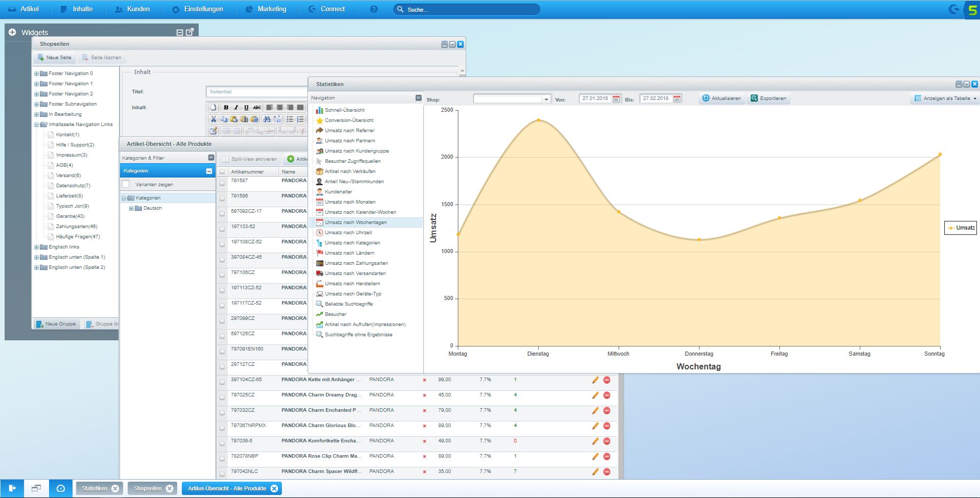The height and width of the screenshot is (498, 980).
Task: Open the Connect menu
Action: [327, 9]
